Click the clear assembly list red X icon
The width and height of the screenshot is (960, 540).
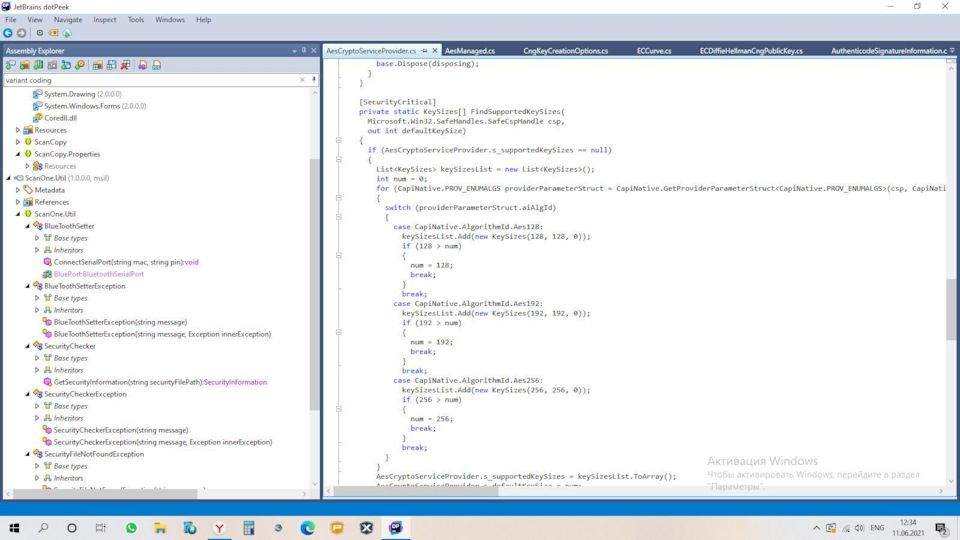click(126, 65)
